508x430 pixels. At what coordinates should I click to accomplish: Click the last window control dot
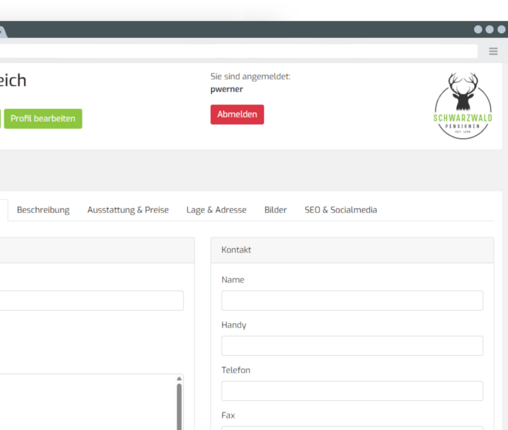coord(501,30)
